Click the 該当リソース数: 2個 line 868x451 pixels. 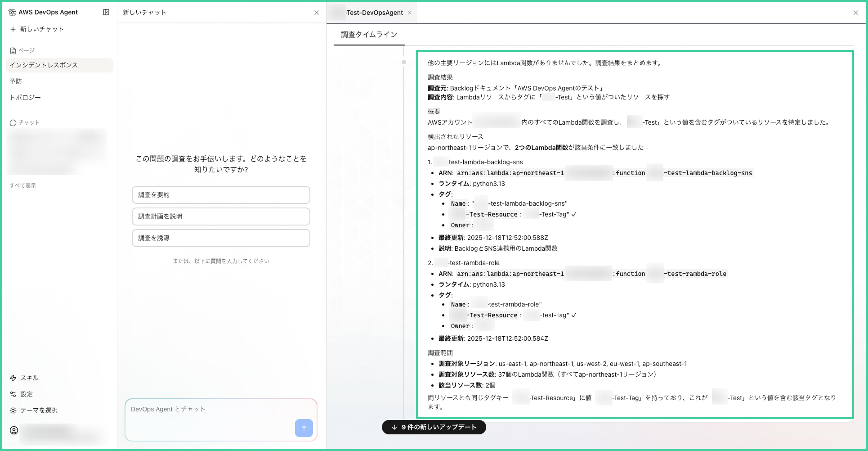pos(467,385)
